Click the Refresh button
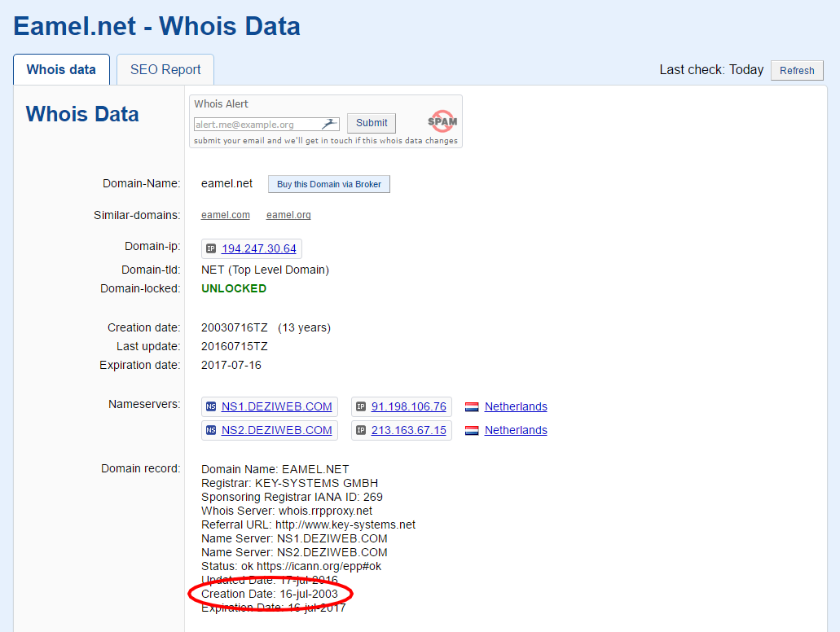 click(x=797, y=70)
